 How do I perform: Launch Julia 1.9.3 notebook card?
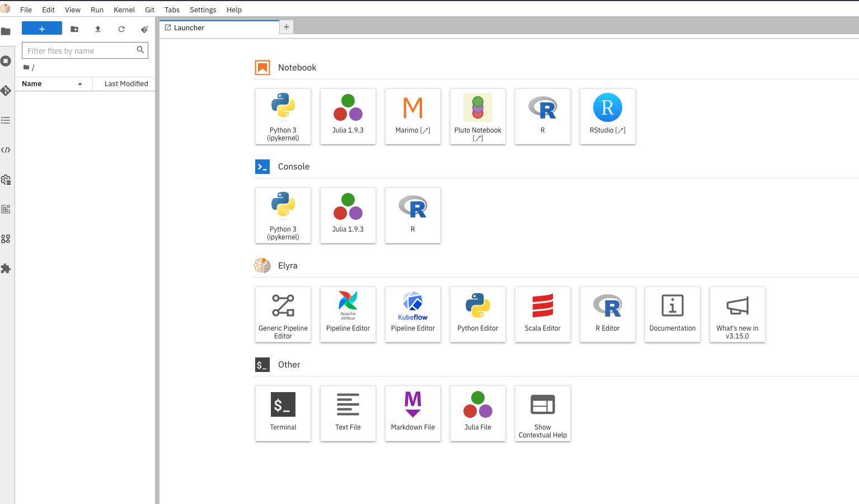click(348, 116)
